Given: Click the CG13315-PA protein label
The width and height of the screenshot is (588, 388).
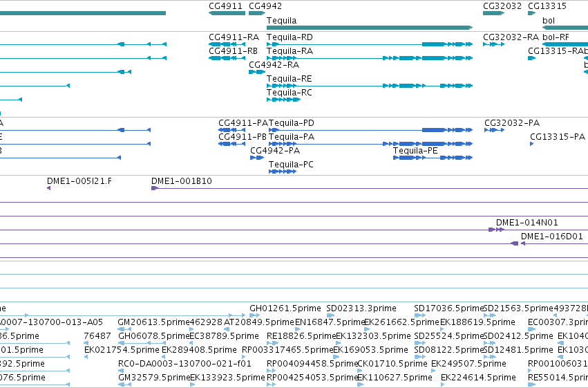Looking at the screenshot, I should click(557, 137).
